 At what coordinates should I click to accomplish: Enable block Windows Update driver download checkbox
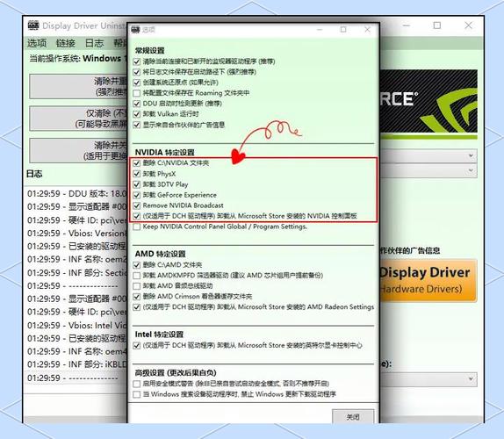pos(137,394)
